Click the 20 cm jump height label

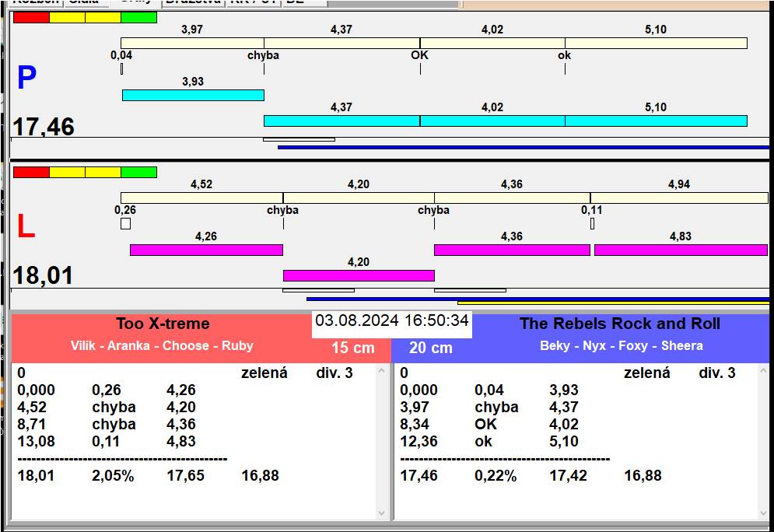point(430,348)
